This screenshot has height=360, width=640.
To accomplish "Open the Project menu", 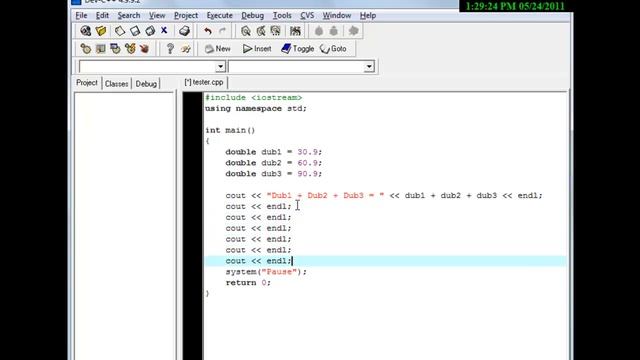I will tap(186, 16).
